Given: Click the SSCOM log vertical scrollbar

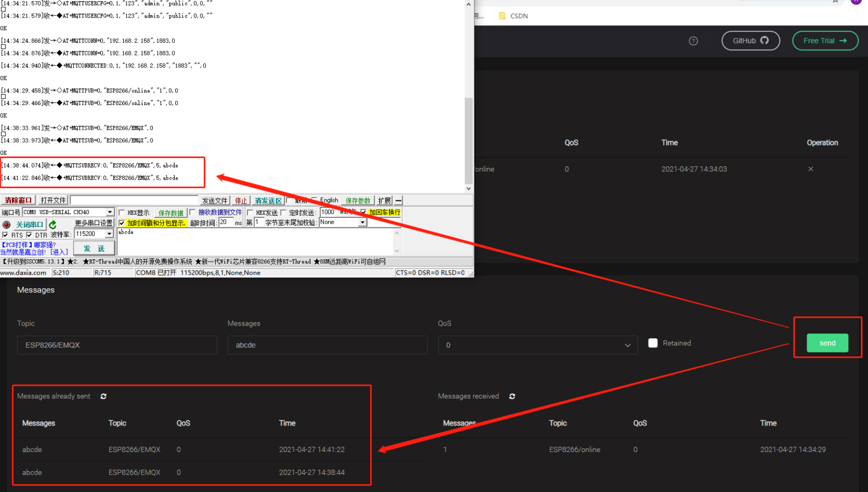Looking at the screenshot, I should (468, 141).
